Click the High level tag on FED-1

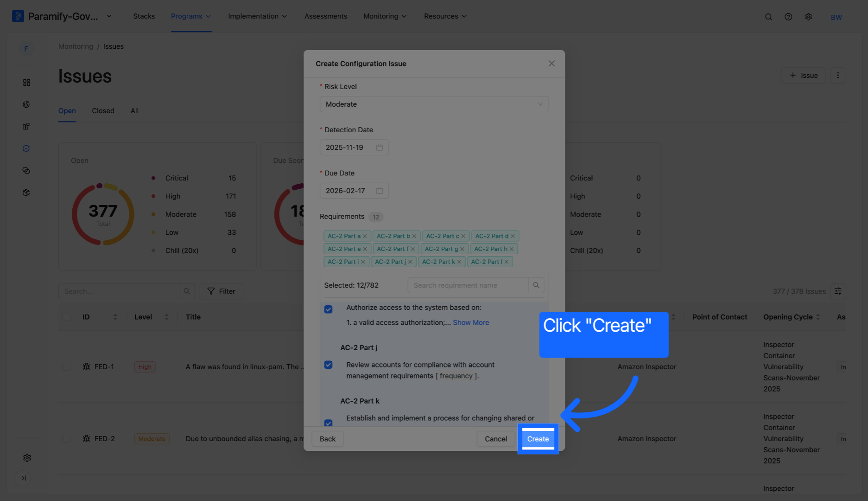[x=145, y=367]
